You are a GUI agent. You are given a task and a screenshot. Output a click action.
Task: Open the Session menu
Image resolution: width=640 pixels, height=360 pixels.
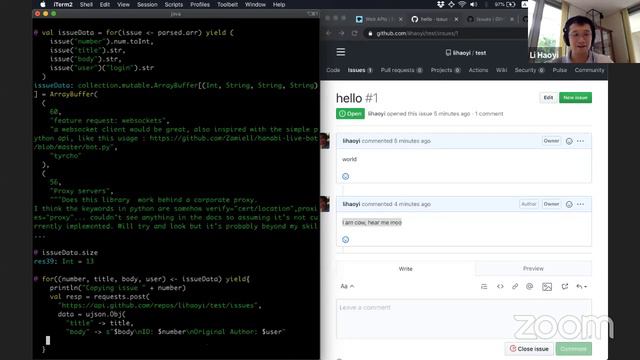[147, 4]
